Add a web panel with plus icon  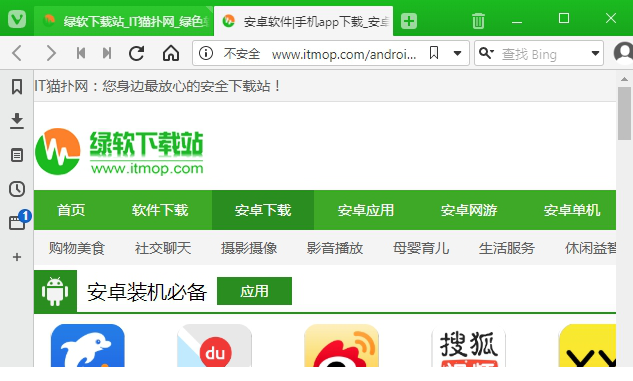tap(17, 257)
